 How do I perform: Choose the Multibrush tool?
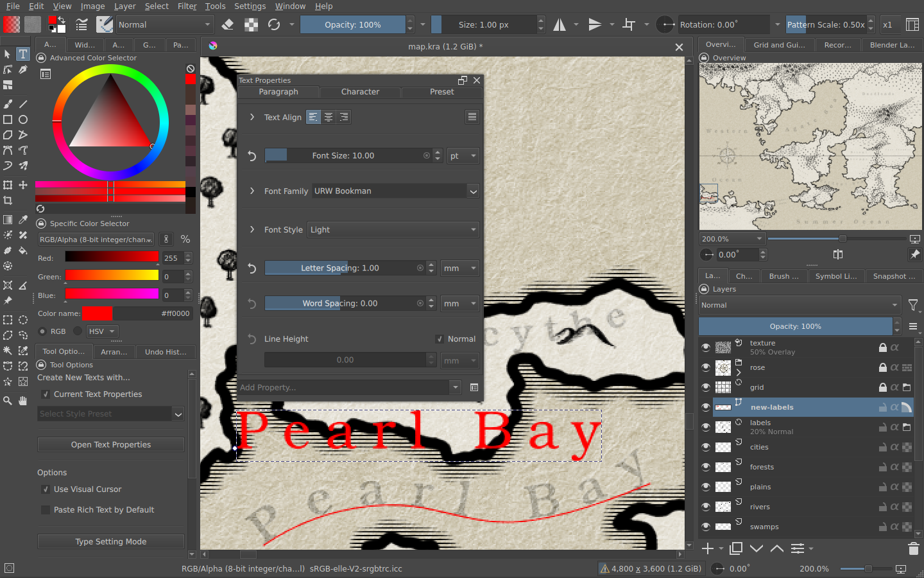click(23, 166)
